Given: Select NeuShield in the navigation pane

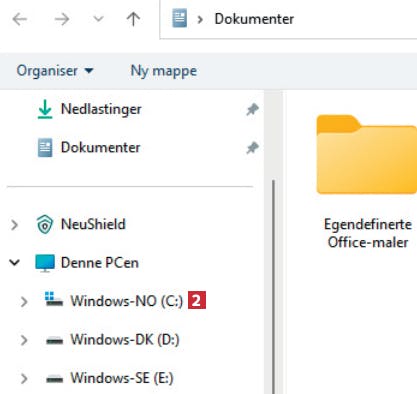Looking at the screenshot, I should click(93, 224).
